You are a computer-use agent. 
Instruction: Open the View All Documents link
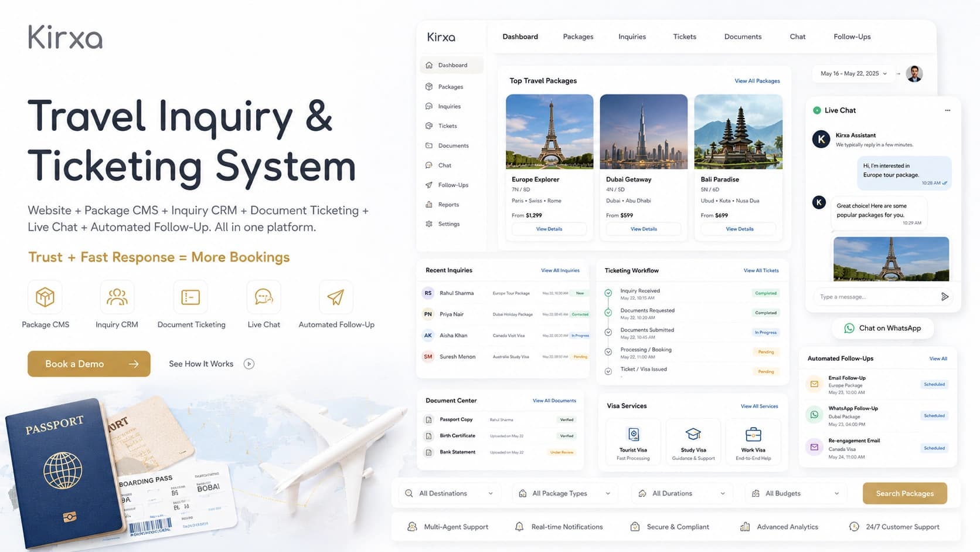(x=554, y=401)
